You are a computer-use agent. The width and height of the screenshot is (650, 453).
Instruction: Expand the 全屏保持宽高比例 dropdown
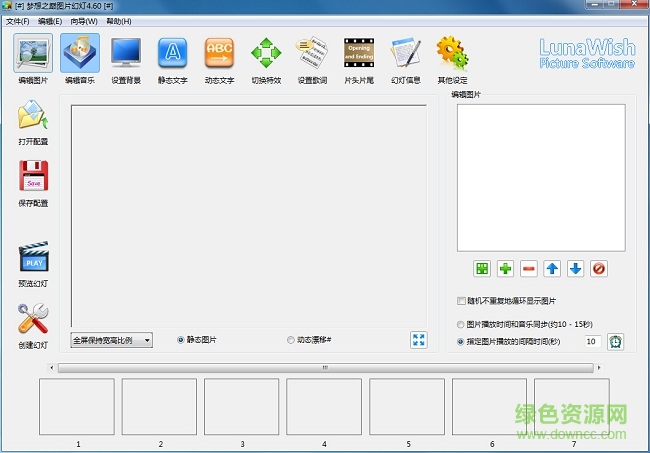(x=111, y=340)
